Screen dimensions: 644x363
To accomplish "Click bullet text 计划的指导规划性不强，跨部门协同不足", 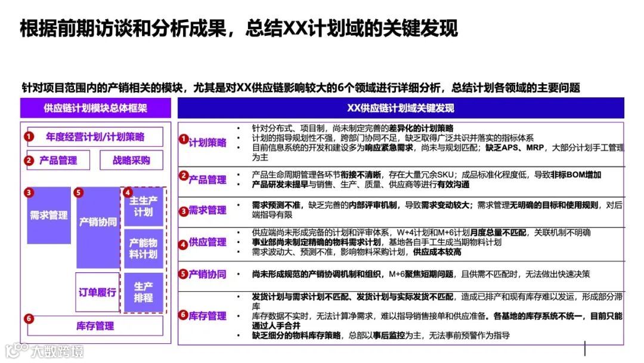I will [x=392, y=138].
